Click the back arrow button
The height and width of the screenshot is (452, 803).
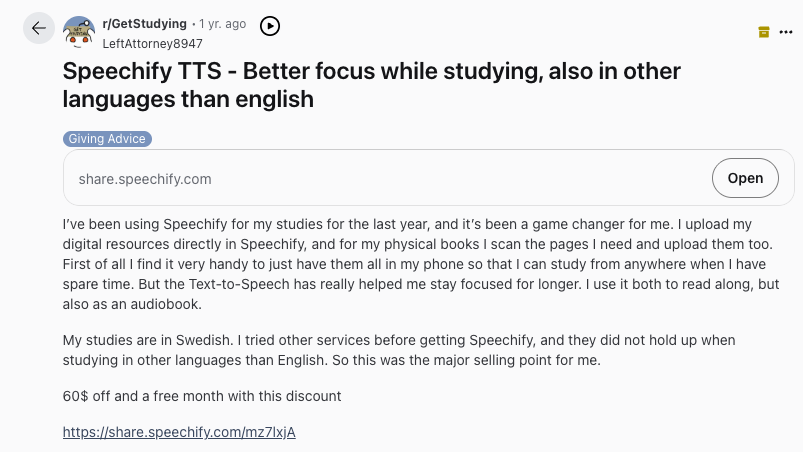(39, 28)
